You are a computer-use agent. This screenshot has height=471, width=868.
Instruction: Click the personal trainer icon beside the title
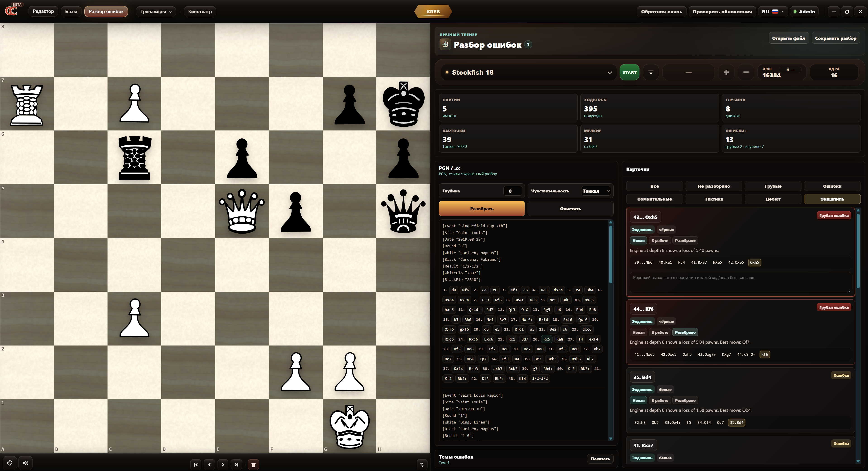click(x=445, y=44)
